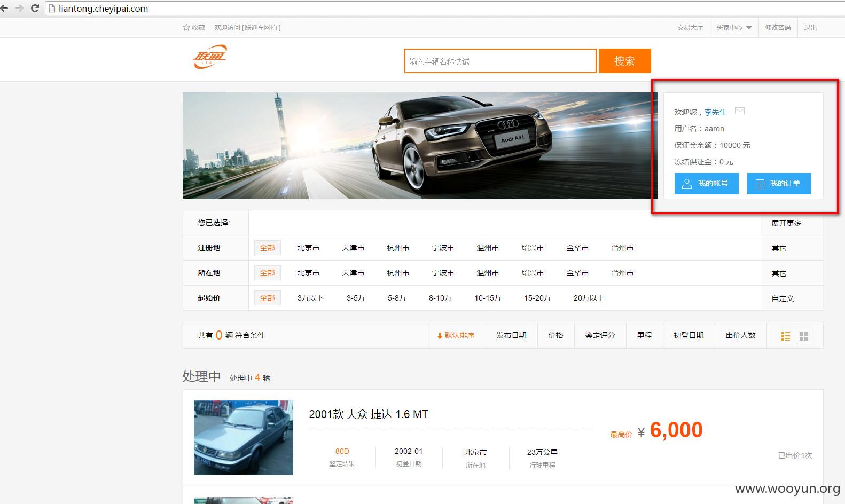Select 金华市 in 注册地 row
This screenshot has height=504, width=845.
(577, 248)
